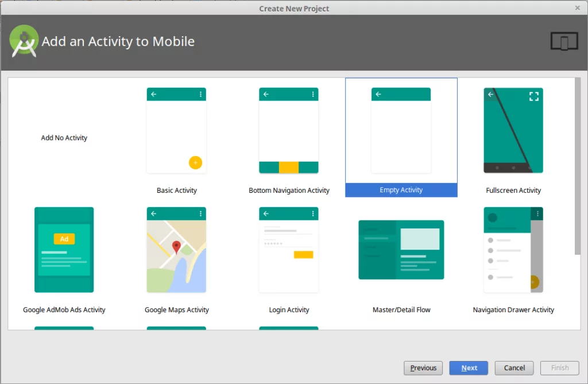Screen dimensions: 588x384
Task: Click the Android Studio logo in header
Action: (x=24, y=41)
